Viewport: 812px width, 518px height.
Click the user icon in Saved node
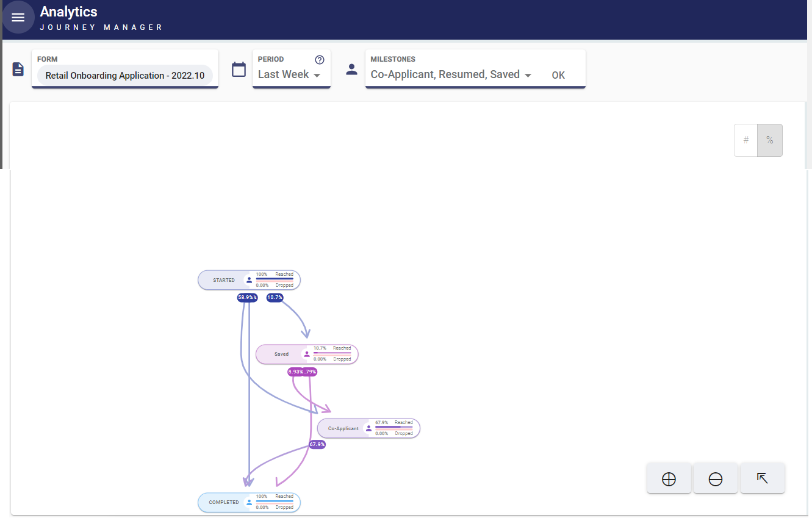point(307,354)
